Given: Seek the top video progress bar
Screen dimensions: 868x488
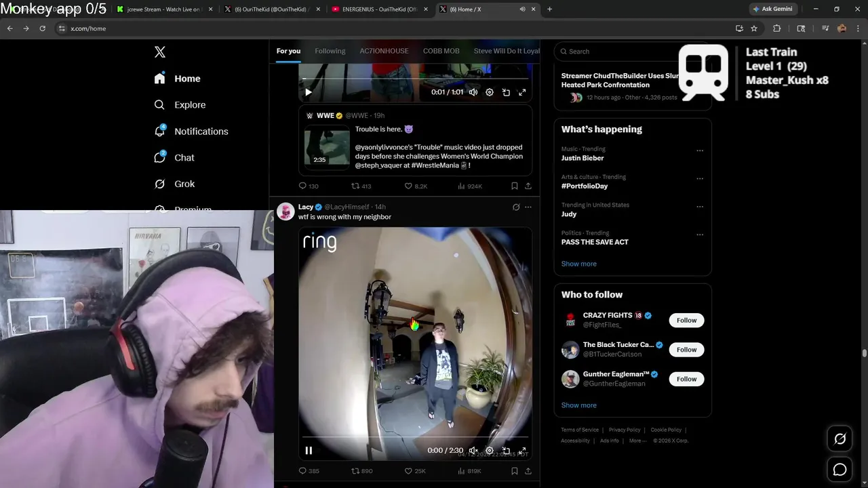Looking at the screenshot, I should coord(415,79).
